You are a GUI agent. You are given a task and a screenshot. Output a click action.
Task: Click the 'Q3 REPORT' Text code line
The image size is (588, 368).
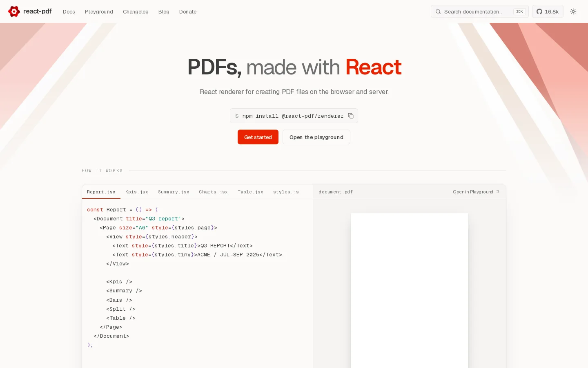183,246
